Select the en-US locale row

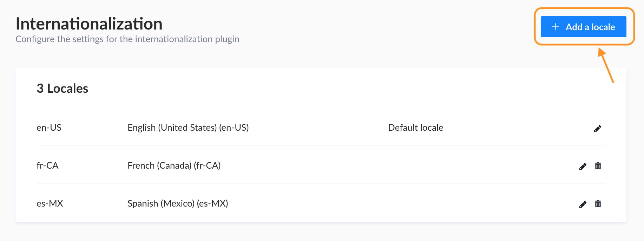(49, 128)
